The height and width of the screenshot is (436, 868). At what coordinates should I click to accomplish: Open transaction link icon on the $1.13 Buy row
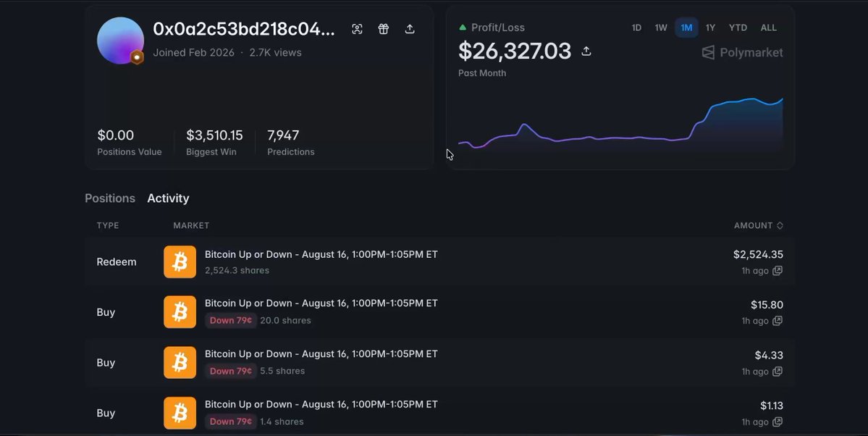(x=778, y=422)
